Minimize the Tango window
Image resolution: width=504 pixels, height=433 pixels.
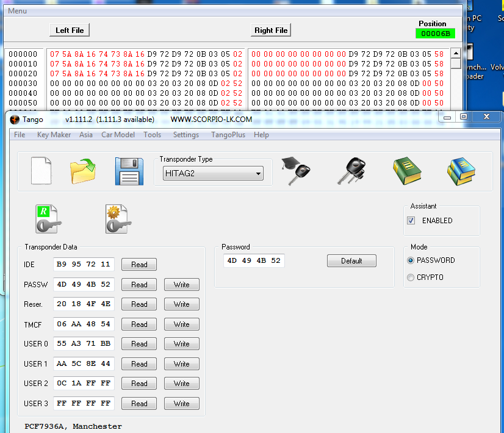pyautogui.click(x=447, y=117)
